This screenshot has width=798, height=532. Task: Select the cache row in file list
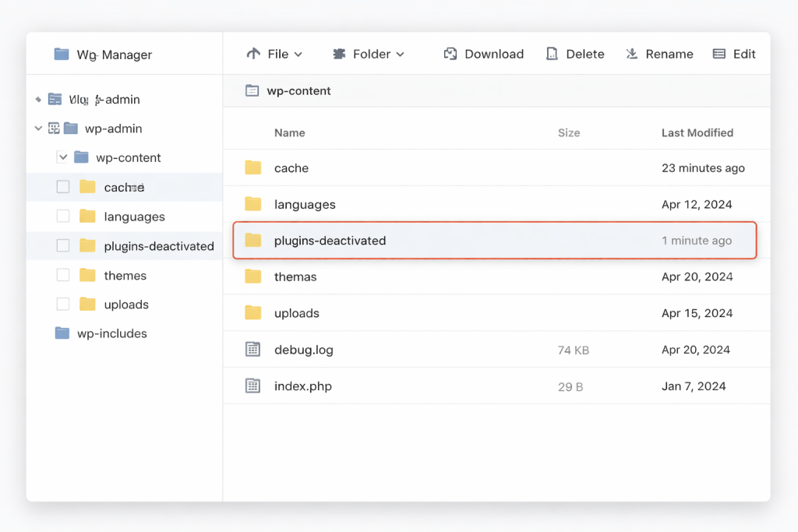click(496, 167)
